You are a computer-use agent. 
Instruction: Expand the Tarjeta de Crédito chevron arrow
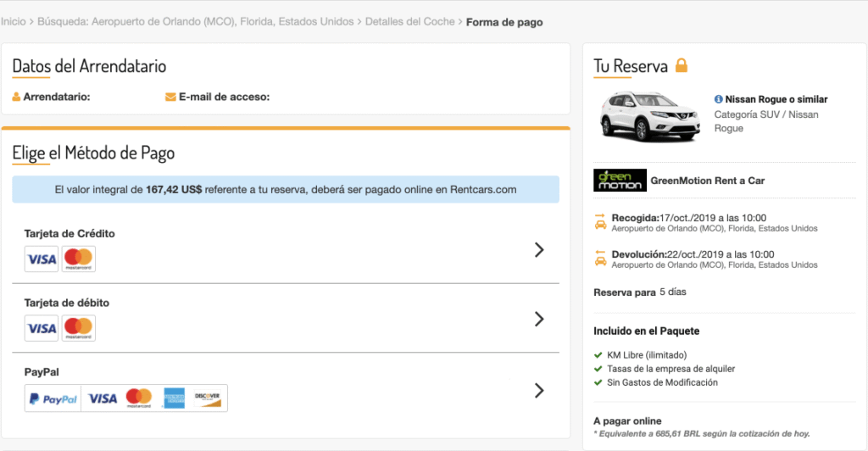coord(539,249)
